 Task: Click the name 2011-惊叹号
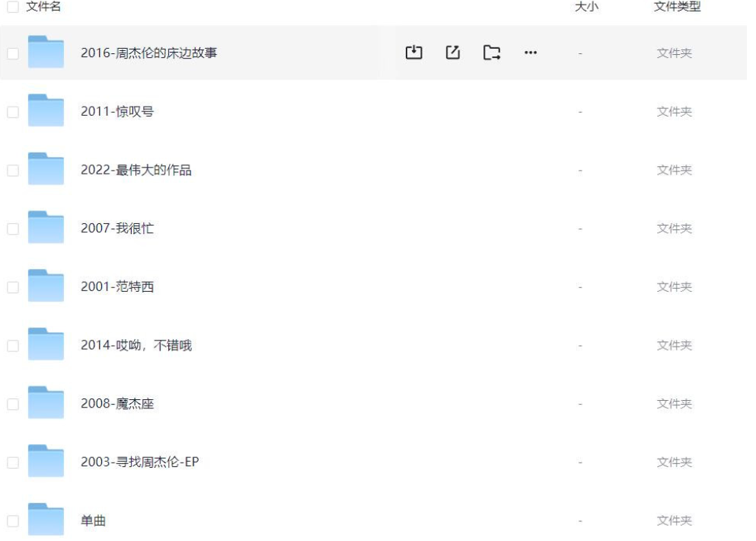(117, 111)
